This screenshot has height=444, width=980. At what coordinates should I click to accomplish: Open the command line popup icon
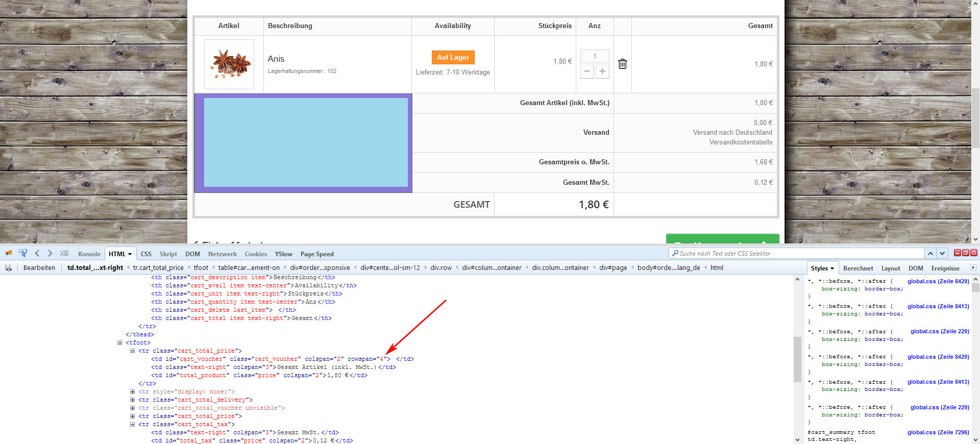tap(64, 253)
